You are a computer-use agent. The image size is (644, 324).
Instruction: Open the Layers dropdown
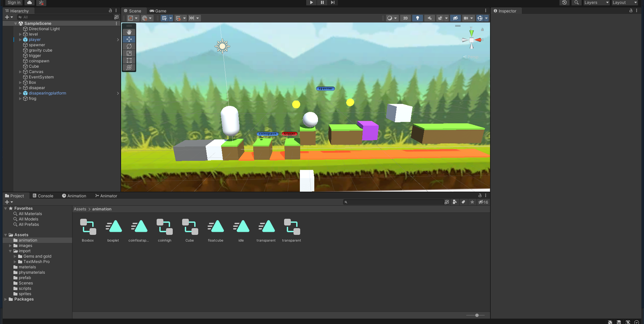coord(597,2)
